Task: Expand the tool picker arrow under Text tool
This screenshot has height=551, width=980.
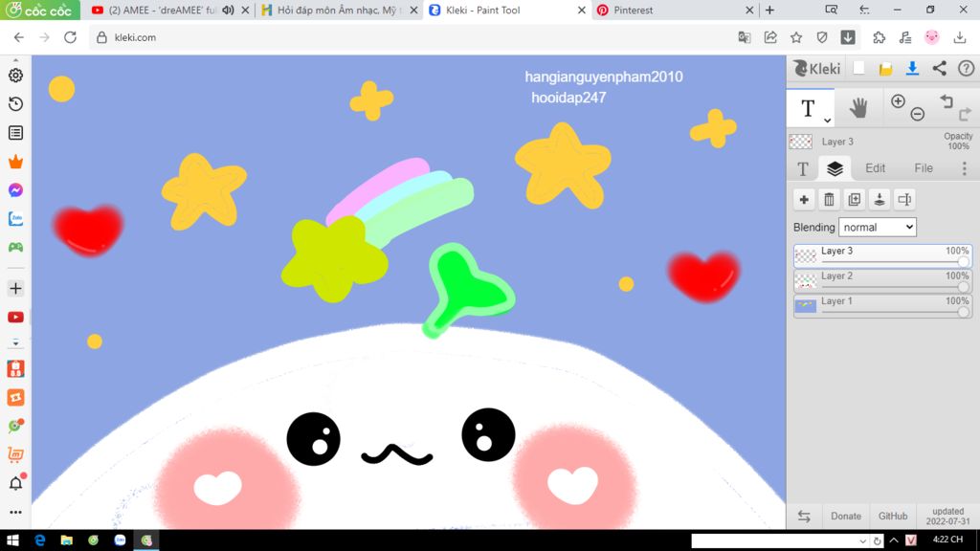Action: (827, 120)
